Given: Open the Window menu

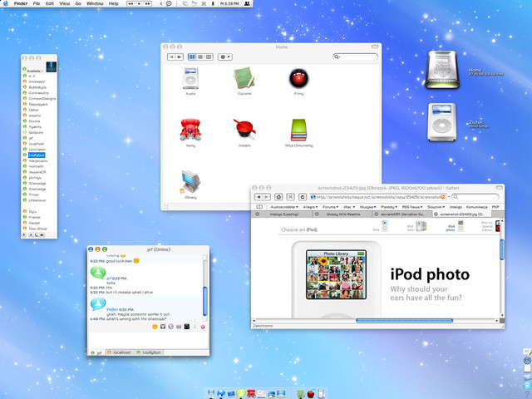Looking at the screenshot, I should (x=95, y=3).
